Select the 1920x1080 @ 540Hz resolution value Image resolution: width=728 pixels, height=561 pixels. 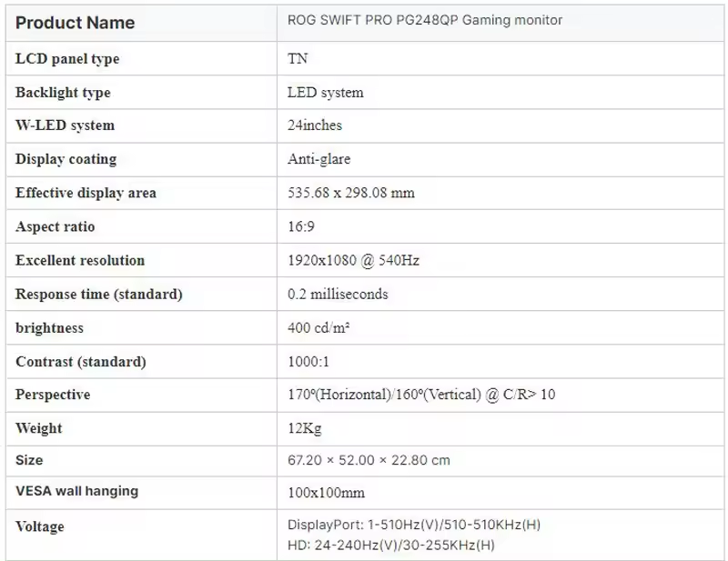pos(353,260)
